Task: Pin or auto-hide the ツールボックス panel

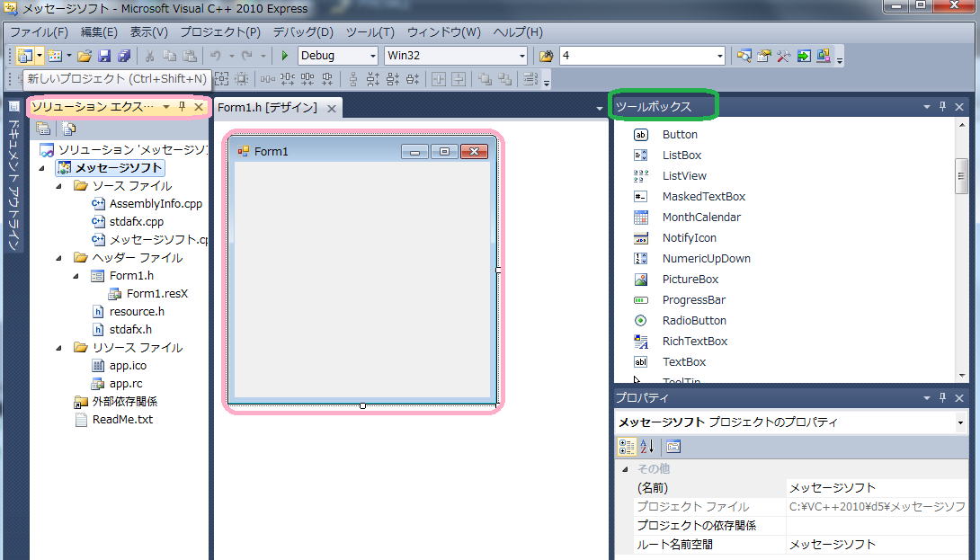Action: [942, 107]
